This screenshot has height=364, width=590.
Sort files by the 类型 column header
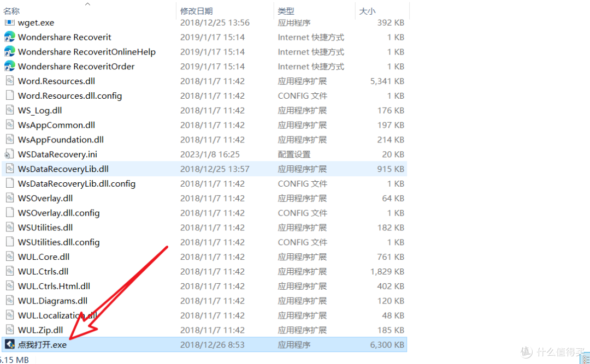pos(286,11)
